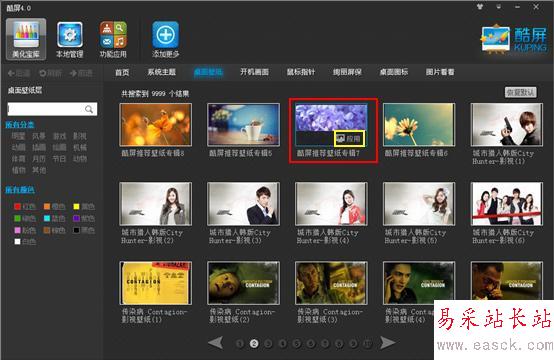Open 传染病 Contagion-影视壁纸(1) yellow thumbnail

pyautogui.click(x=155, y=283)
